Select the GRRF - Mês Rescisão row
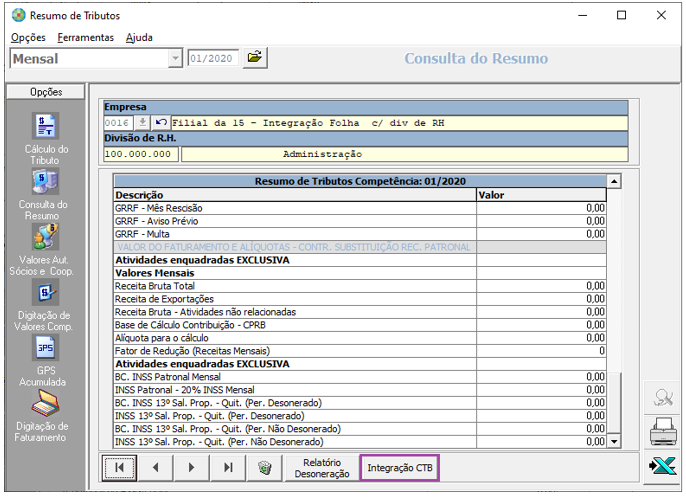The width and height of the screenshot is (686, 497). (360, 208)
